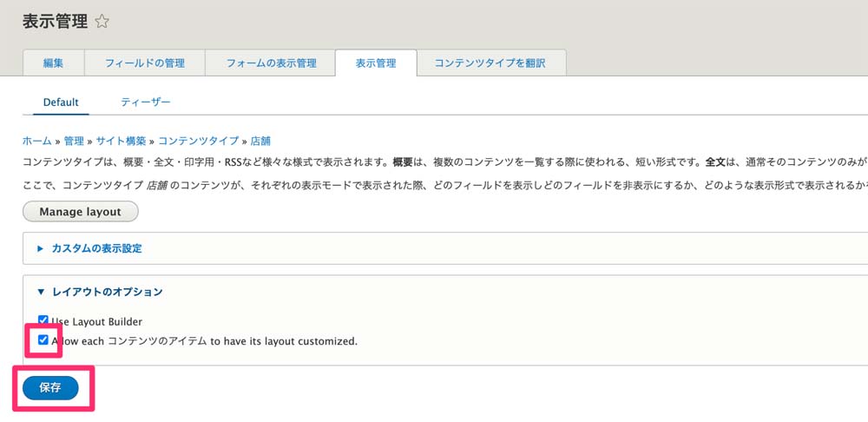Open フォームの表示管理 tab
868x422 pixels.
click(x=271, y=63)
